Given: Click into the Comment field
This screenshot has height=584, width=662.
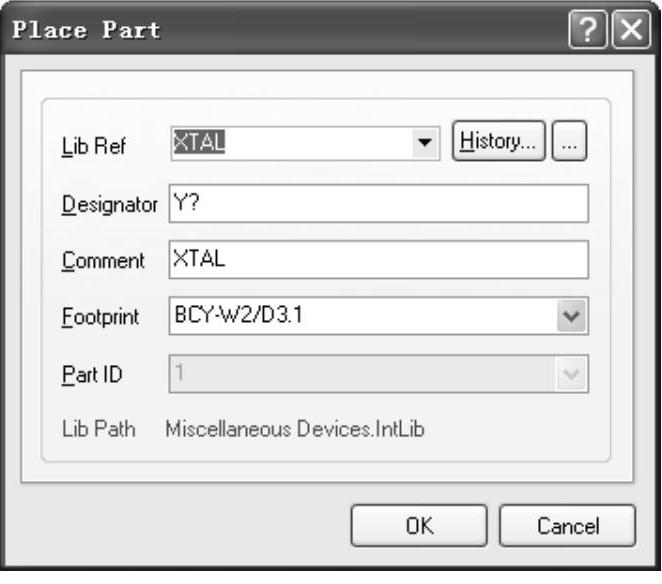Looking at the screenshot, I should [x=378, y=260].
